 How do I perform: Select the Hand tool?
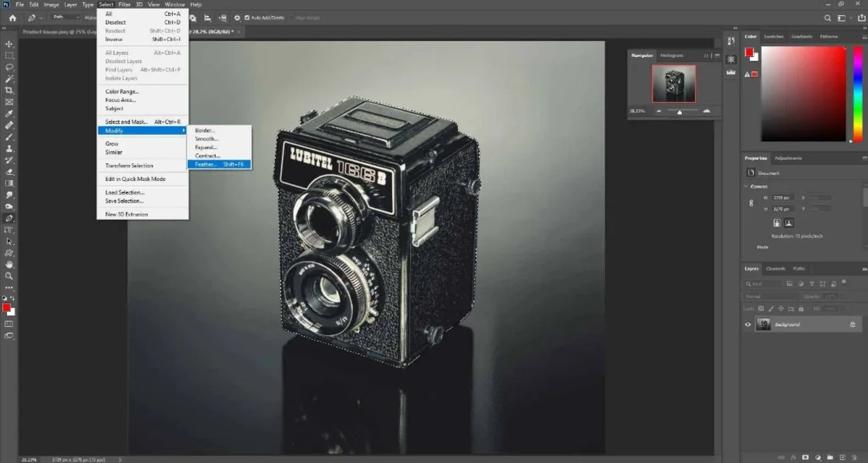point(9,264)
